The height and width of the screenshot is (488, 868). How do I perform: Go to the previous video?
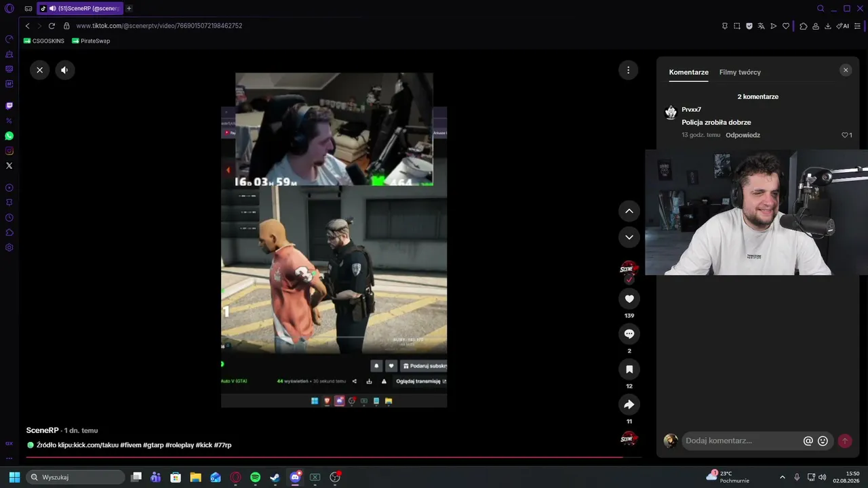click(629, 211)
